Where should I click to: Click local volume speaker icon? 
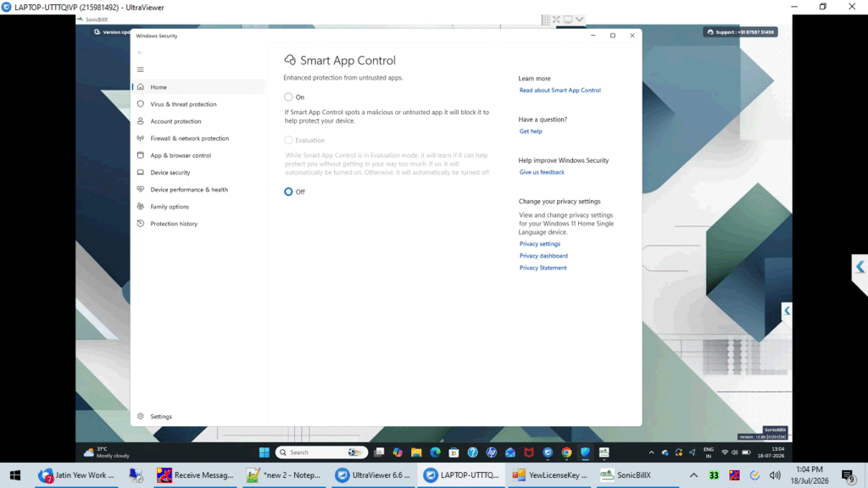tap(775, 475)
